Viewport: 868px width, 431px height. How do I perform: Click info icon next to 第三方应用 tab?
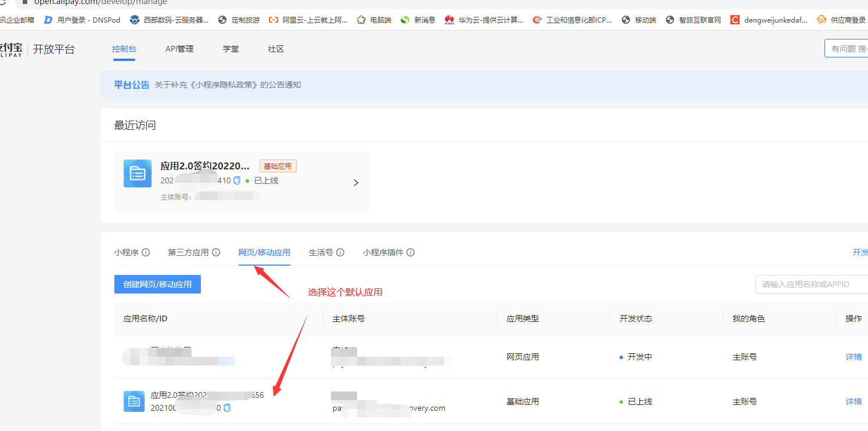click(x=216, y=252)
